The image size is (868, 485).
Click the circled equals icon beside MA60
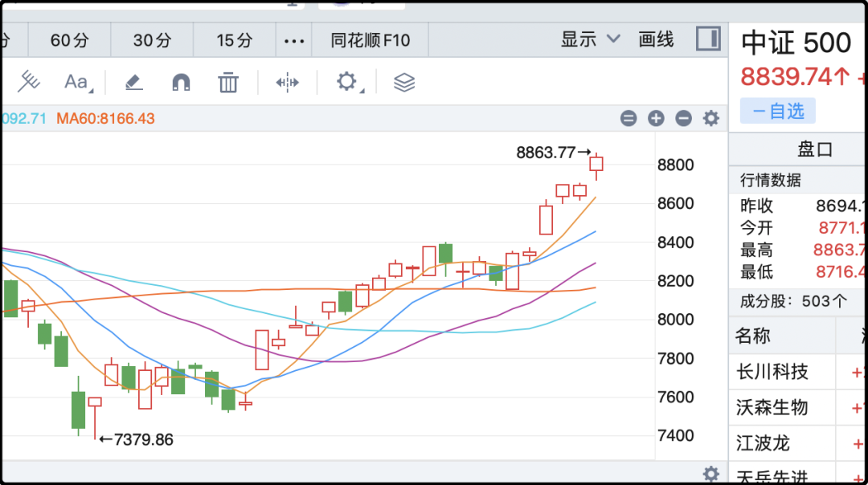click(628, 118)
